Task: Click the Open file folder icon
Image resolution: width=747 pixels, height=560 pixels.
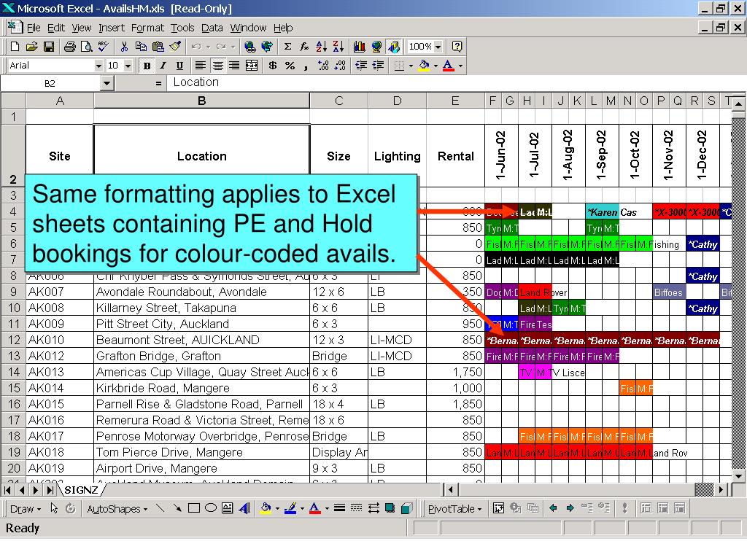Action: 31,47
